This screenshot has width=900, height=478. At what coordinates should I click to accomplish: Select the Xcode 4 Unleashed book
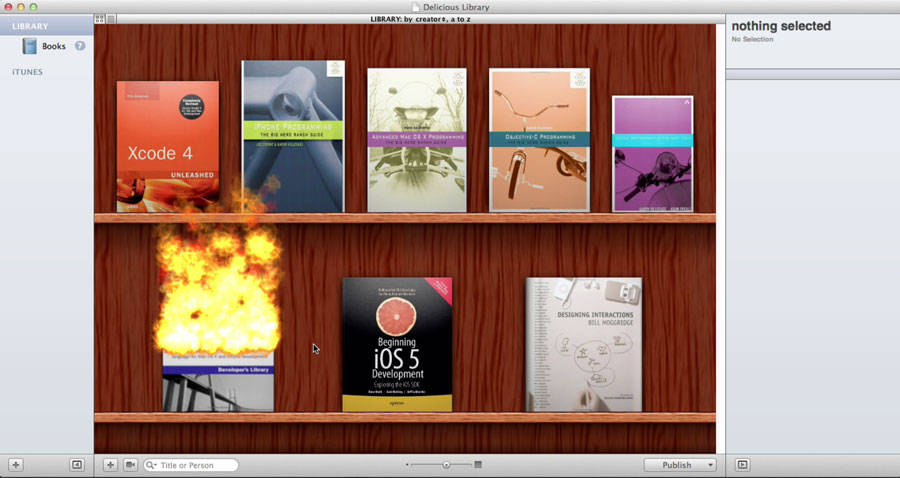point(168,147)
